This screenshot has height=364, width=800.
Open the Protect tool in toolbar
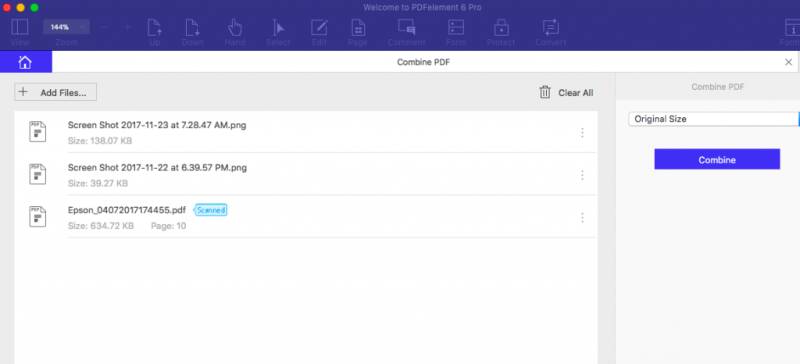[502, 27]
